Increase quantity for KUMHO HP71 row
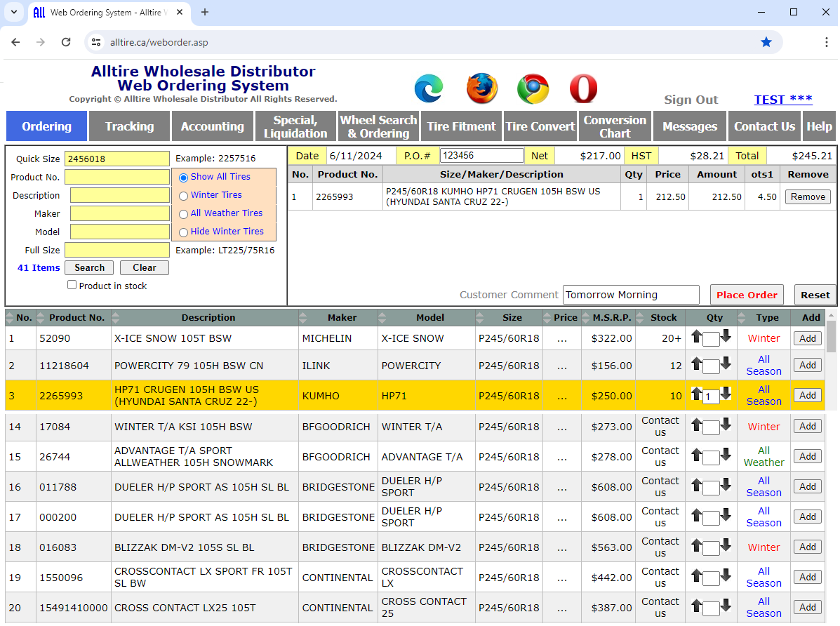Image resolution: width=840 pixels, height=626 pixels. tap(696, 394)
